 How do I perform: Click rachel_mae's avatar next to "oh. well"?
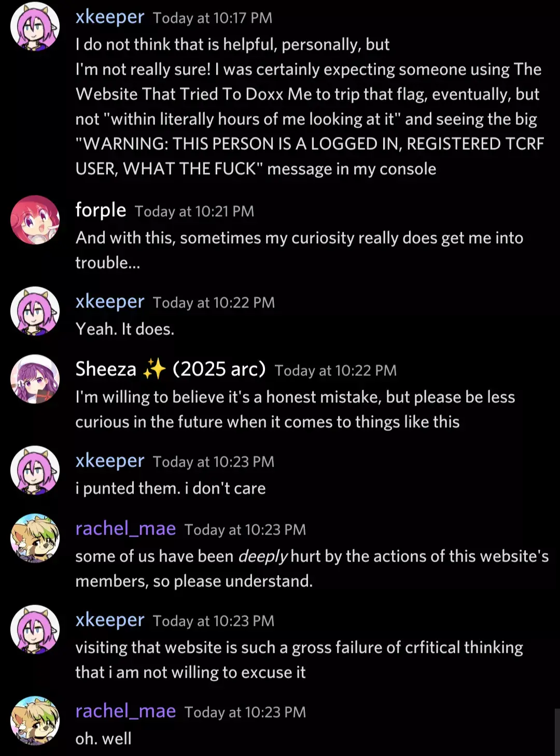(x=35, y=721)
